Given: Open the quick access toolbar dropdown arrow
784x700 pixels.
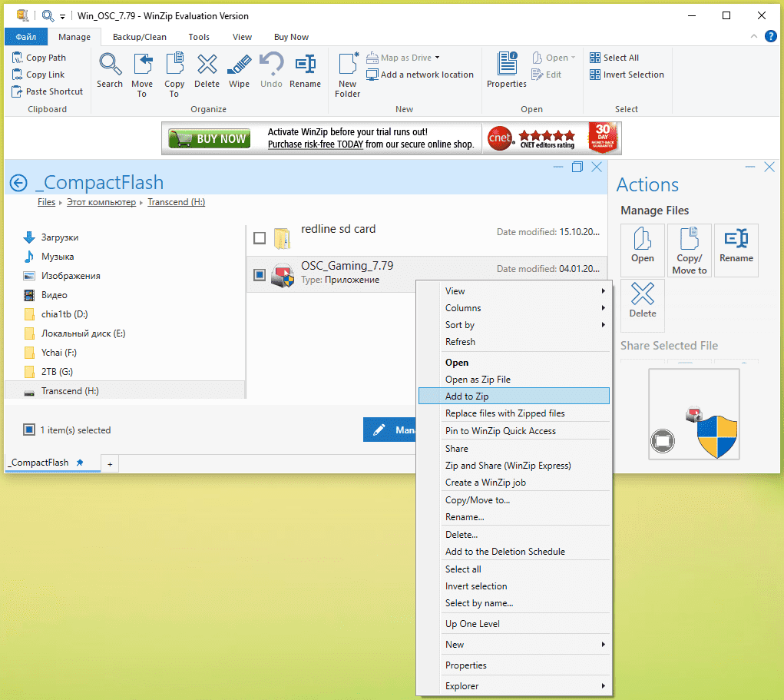Looking at the screenshot, I should pos(62,16).
